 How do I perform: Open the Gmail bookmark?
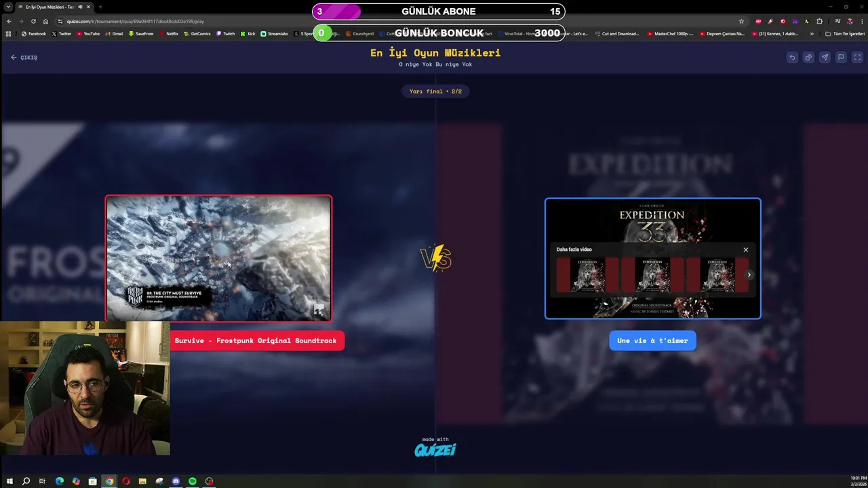(x=114, y=33)
